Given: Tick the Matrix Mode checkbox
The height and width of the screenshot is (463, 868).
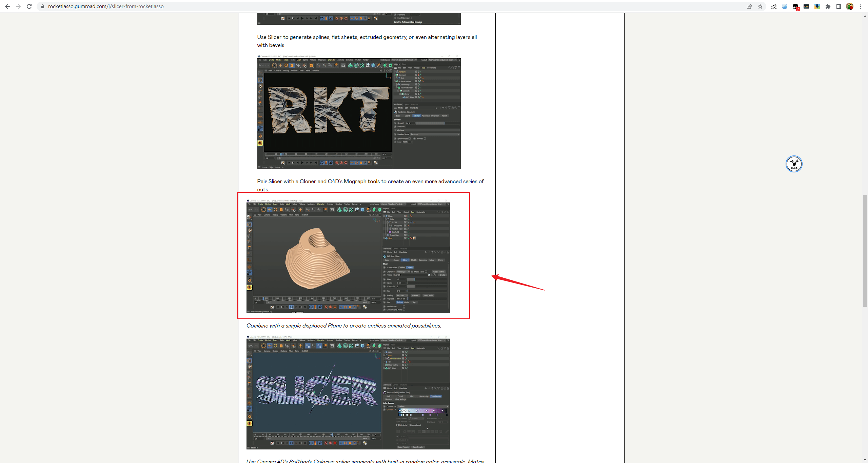Looking at the screenshot, I should point(426,272).
